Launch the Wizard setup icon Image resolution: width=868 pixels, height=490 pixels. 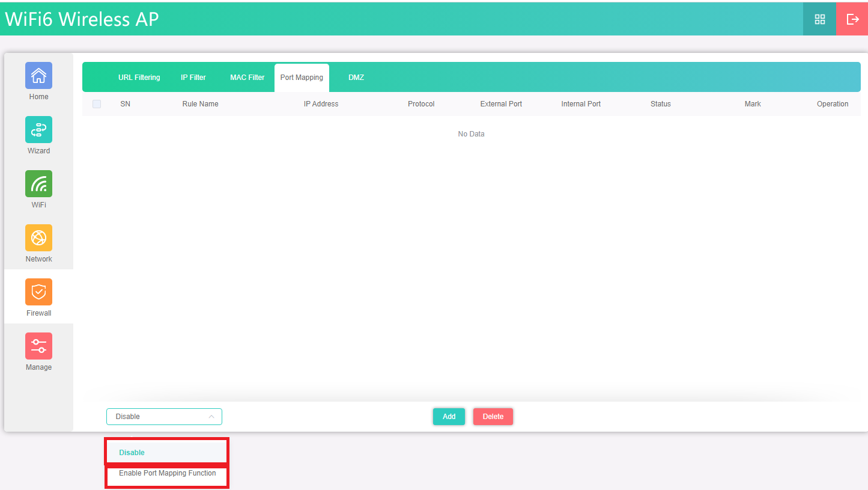point(38,130)
